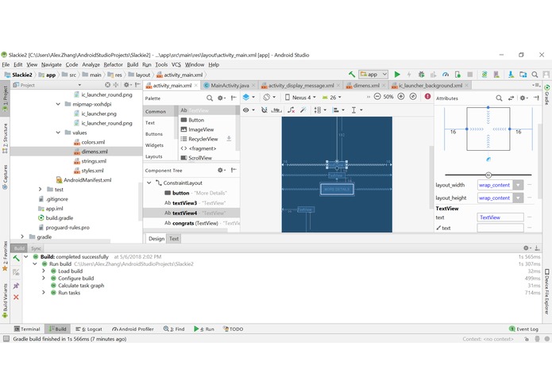Open orientation in editor dropdown
Image resolution: width=552 pixels, height=392 pixels.
(x=269, y=97)
